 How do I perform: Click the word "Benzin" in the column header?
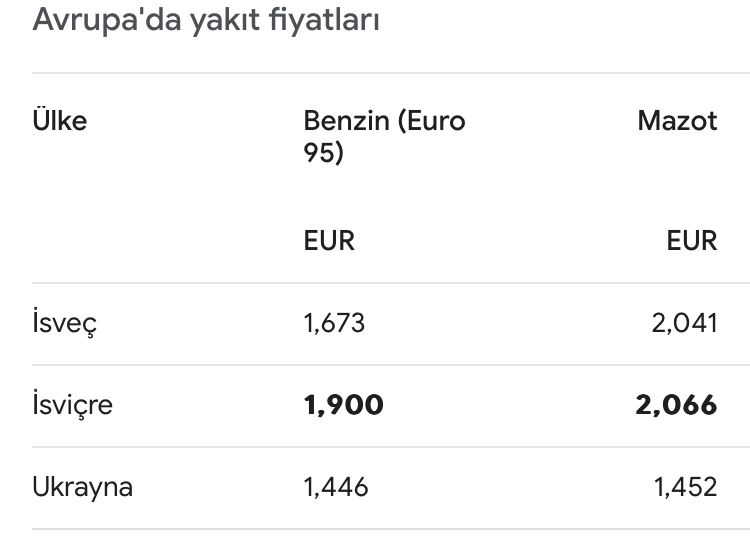[347, 121]
